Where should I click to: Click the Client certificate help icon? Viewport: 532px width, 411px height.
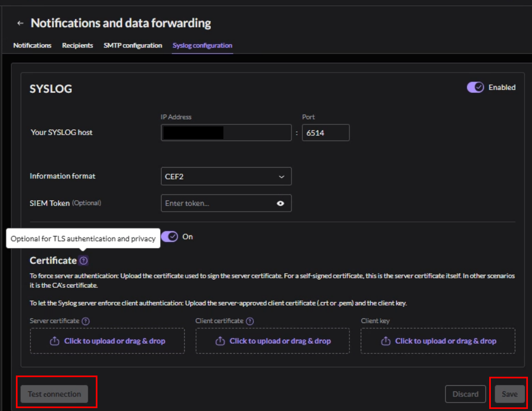pyautogui.click(x=250, y=321)
